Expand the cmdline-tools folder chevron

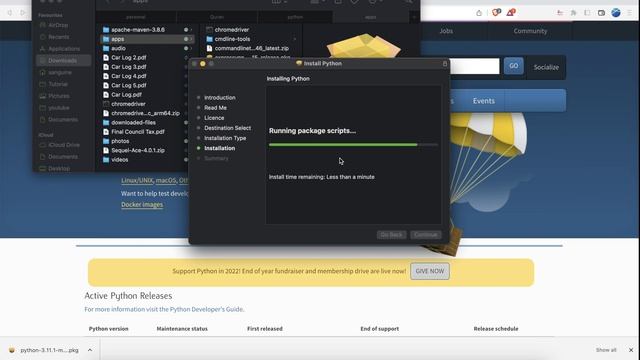tap(295, 39)
